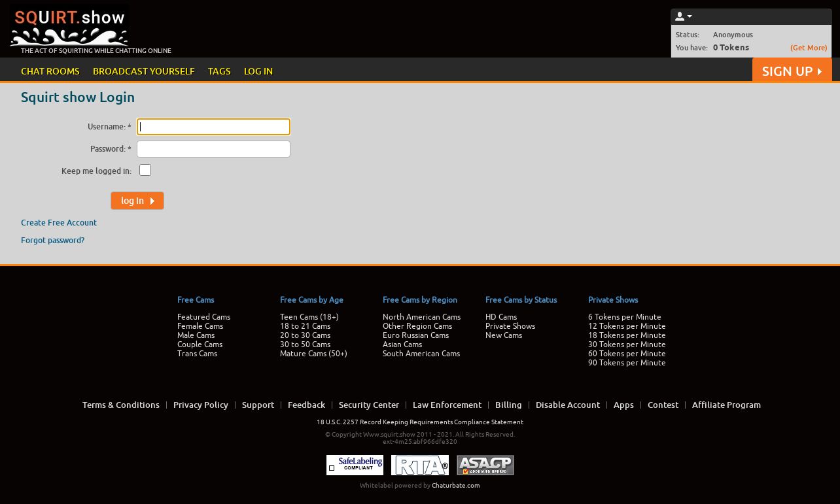Open the 18 to 21 Cams link

(x=305, y=326)
